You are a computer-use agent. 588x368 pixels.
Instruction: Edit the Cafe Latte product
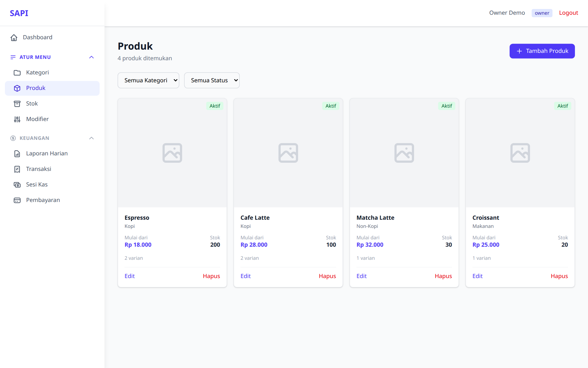pyautogui.click(x=246, y=276)
